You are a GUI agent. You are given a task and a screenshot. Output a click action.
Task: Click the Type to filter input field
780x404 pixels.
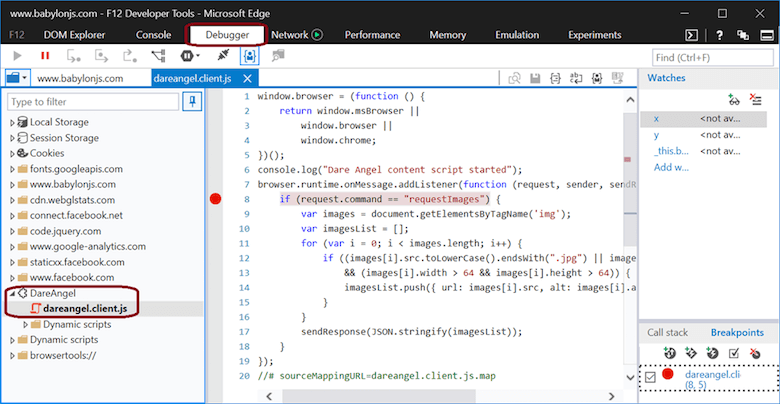(90, 101)
